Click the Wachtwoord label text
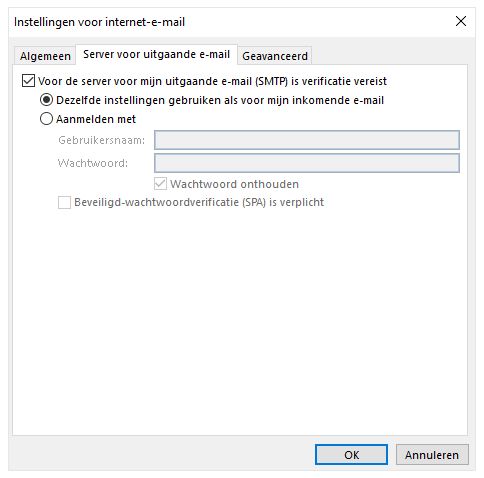 93,163
